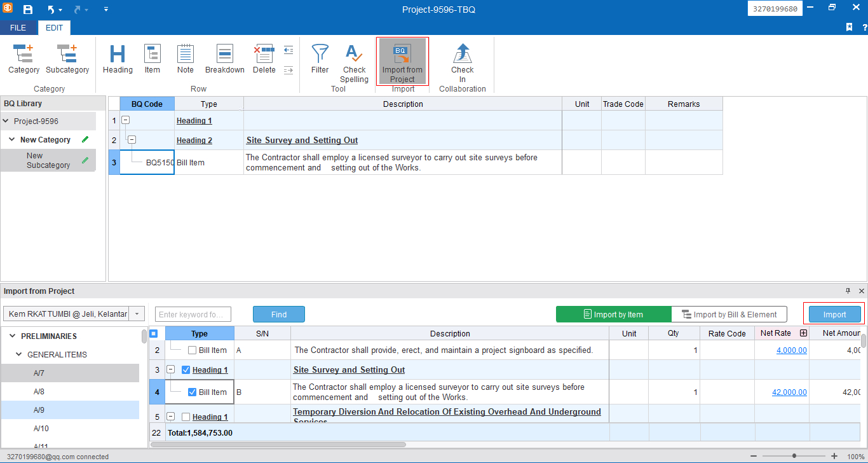Edit New Category with pencil icon
The image size is (868, 463).
coord(85,140)
